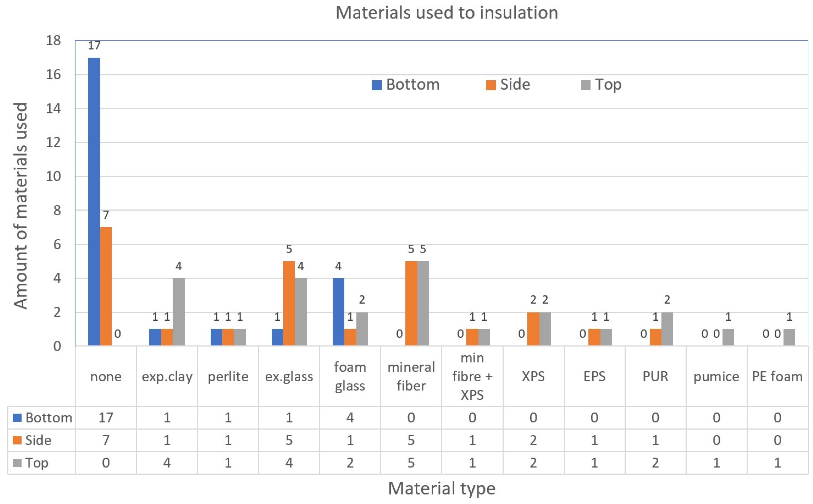Click the gray pumice bar
This screenshot has height=504, width=813.
point(728,337)
